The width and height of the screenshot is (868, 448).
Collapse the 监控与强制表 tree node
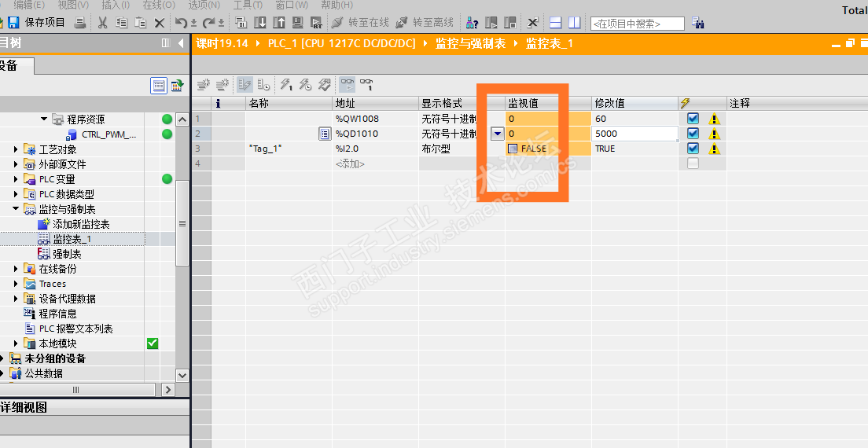point(16,208)
